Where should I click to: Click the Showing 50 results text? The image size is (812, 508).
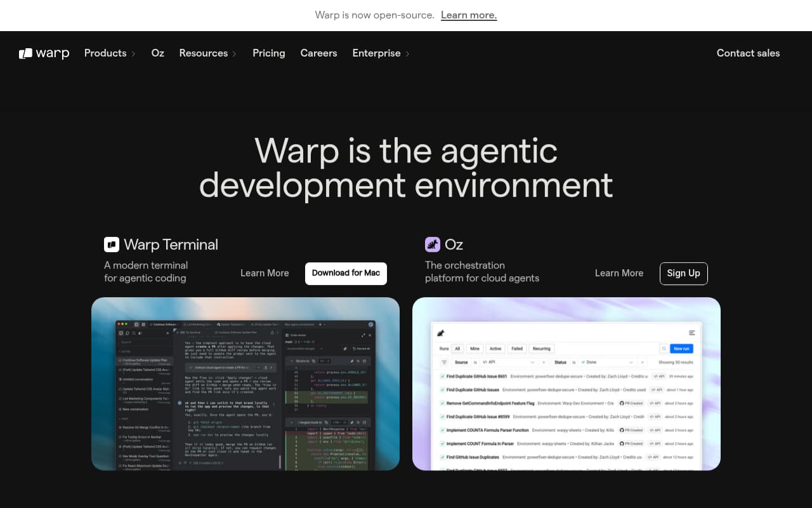click(x=676, y=363)
